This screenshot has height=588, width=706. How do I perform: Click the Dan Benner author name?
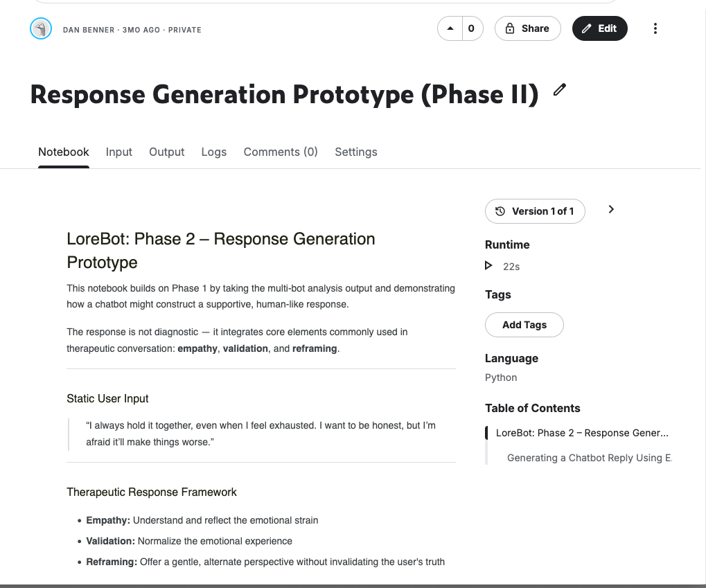pos(90,30)
